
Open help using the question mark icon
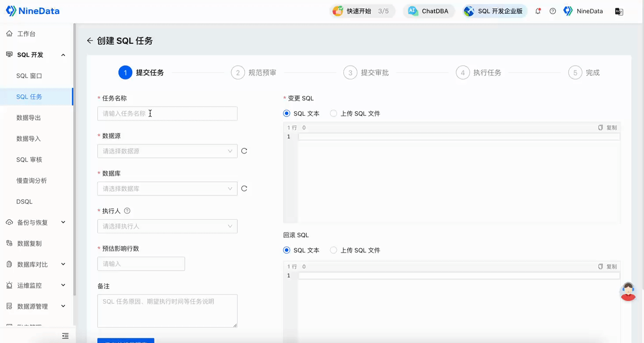[x=552, y=11]
